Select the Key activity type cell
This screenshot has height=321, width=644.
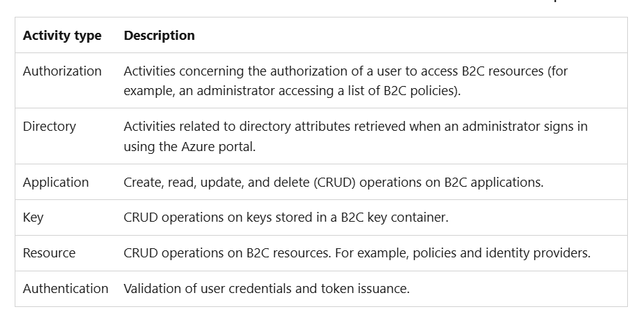point(33,217)
